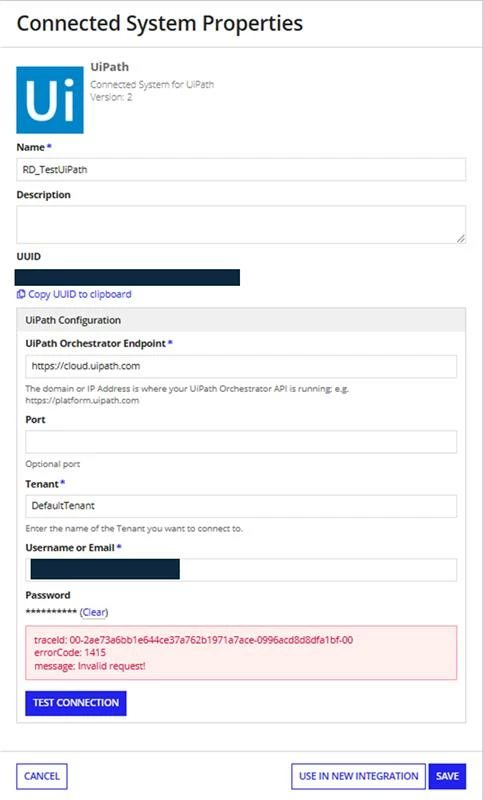Click Use in New Integration
Screen dimensions: 483x800
[359, 776]
